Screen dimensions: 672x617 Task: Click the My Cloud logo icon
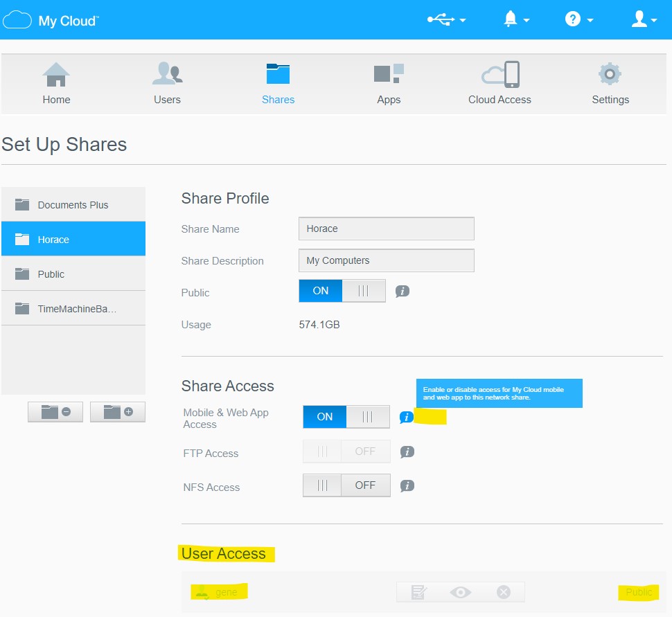[17, 20]
